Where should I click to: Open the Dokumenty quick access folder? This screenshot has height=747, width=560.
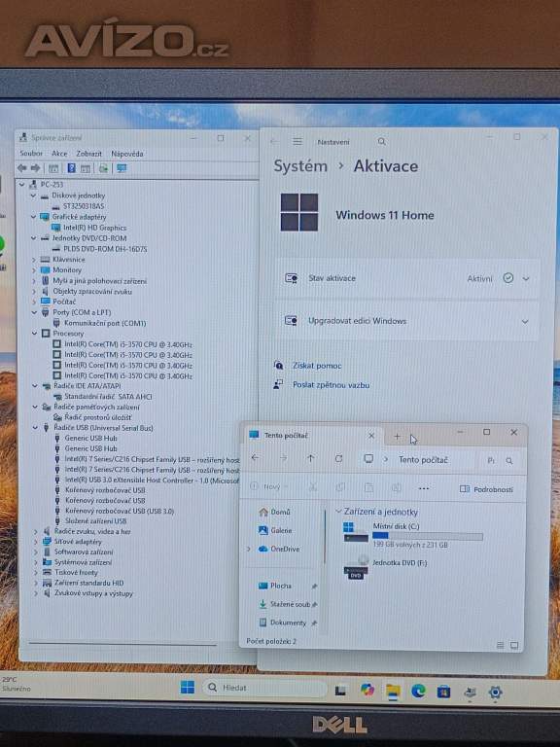pyautogui.click(x=283, y=622)
